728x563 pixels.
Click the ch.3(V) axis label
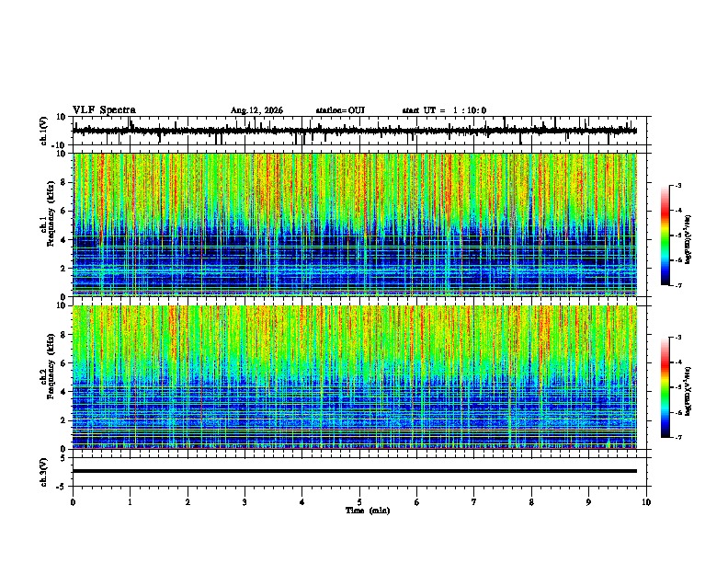[x=44, y=472]
